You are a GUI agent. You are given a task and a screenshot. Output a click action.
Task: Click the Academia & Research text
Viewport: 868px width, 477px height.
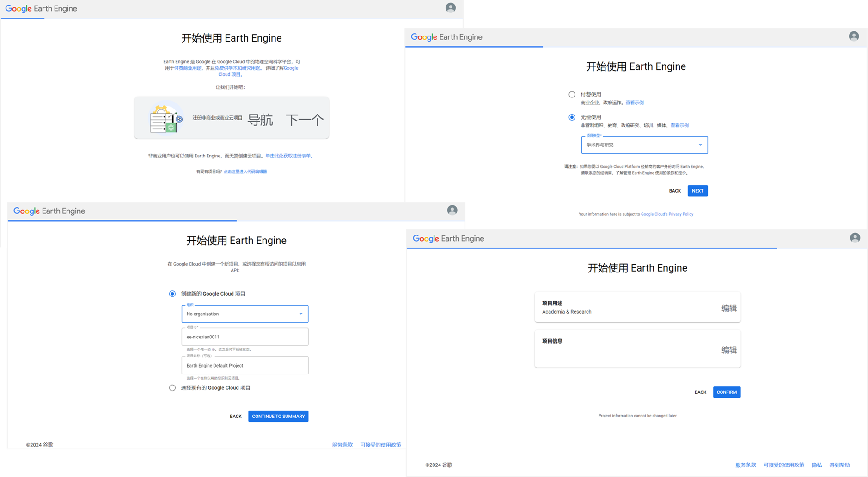(x=567, y=312)
